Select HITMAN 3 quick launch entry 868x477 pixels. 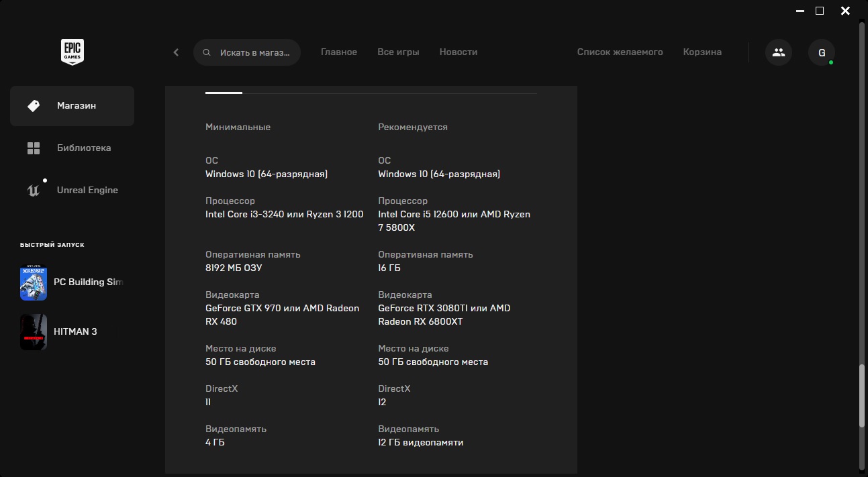(72, 332)
